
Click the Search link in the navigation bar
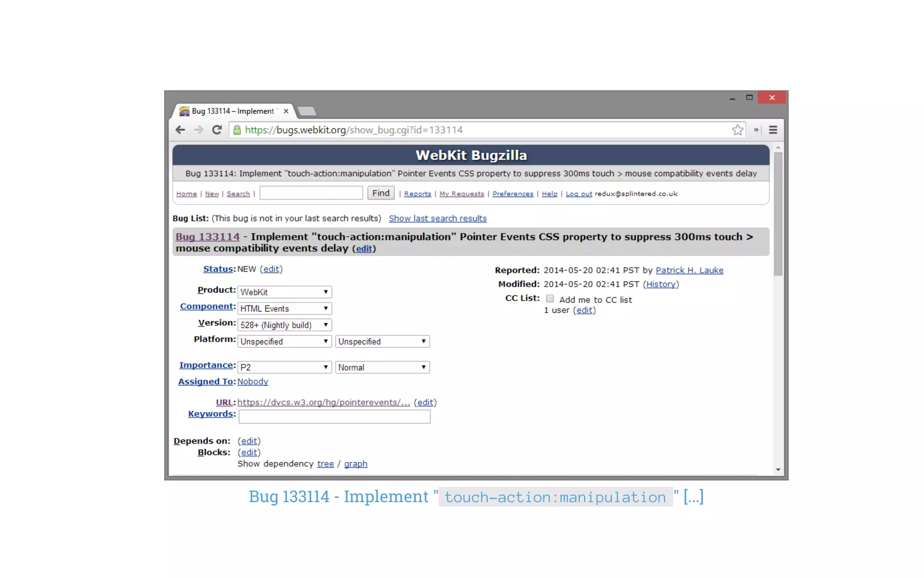click(238, 194)
